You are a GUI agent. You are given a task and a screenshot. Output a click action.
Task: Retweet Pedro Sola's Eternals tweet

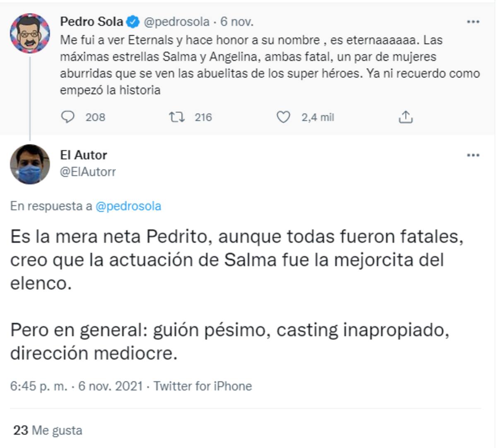pos(177,117)
